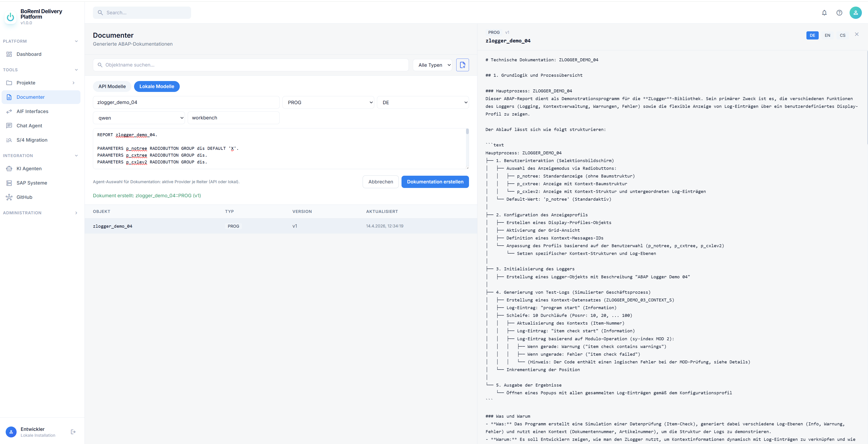Click the SAP Systeme server icon
The height and width of the screenshot is (444, 868).
pyautogui.click(x=9, y=183)
